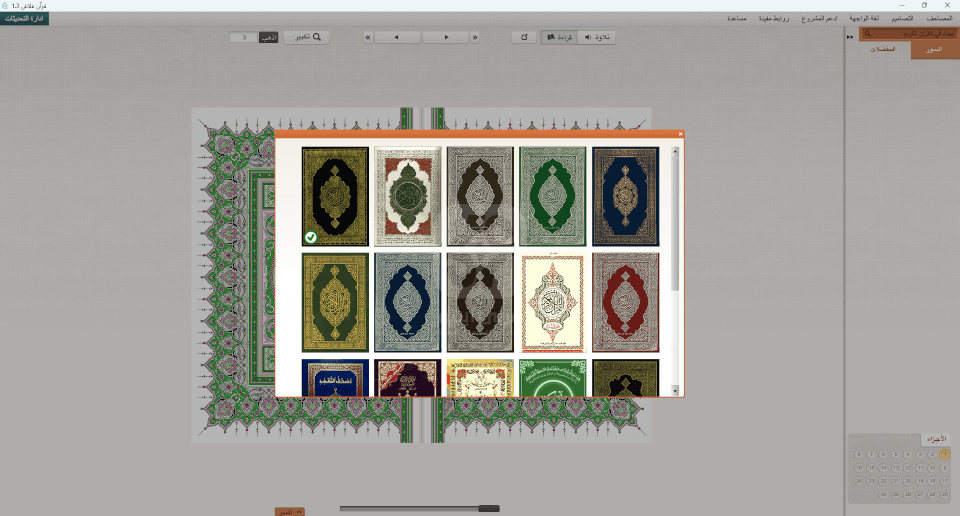Activate the قراءة reading mode button
This screenshot has height=516, width=960.
pyautogui.click(x=559, y=37)
